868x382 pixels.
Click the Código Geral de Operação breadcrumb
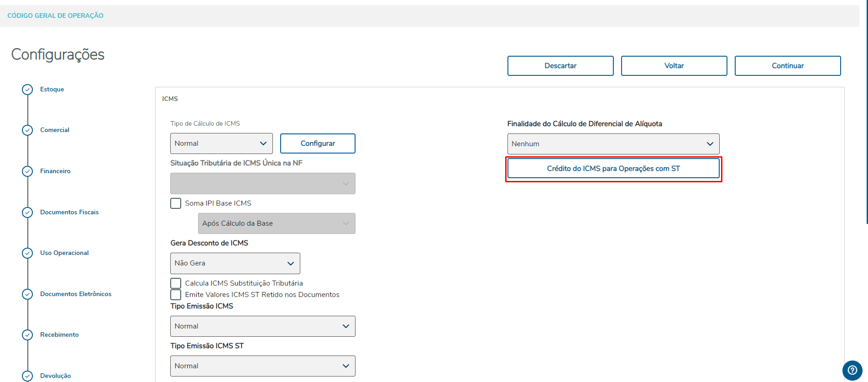[56, 16]
